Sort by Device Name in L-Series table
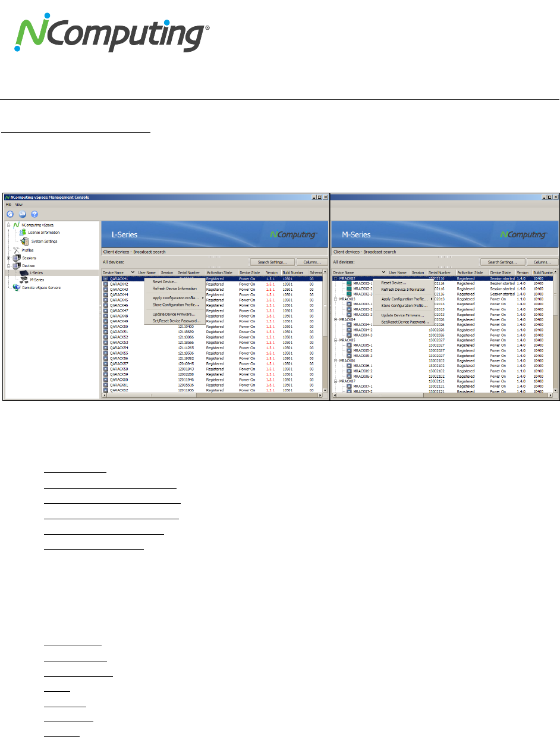Screen dimensions: 560x737 click(x=118, y=272)
